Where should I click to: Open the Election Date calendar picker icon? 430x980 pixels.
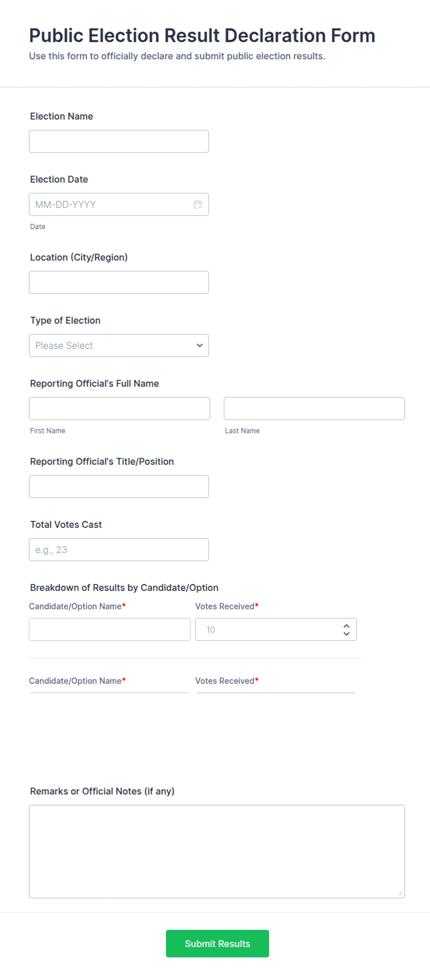[x=198, y=204]
